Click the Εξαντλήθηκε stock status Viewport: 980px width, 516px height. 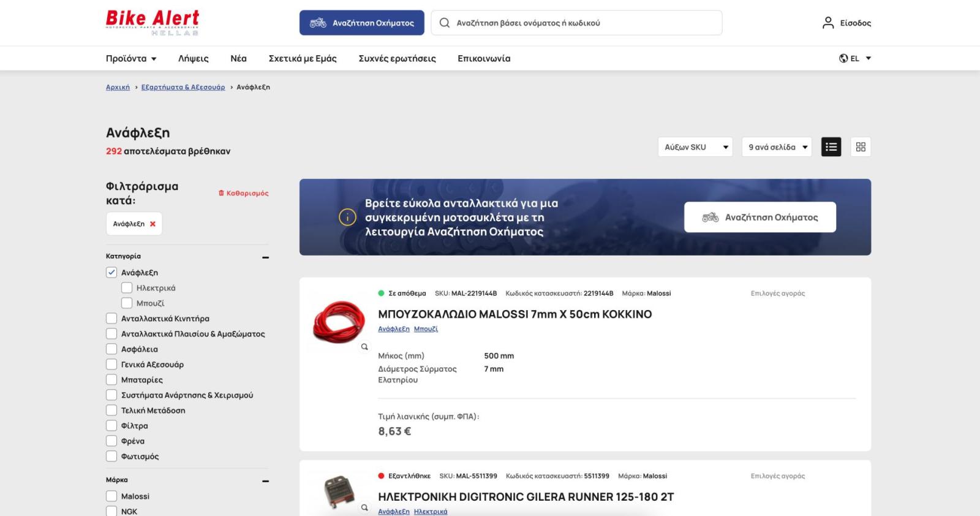(x=404, y=476)
